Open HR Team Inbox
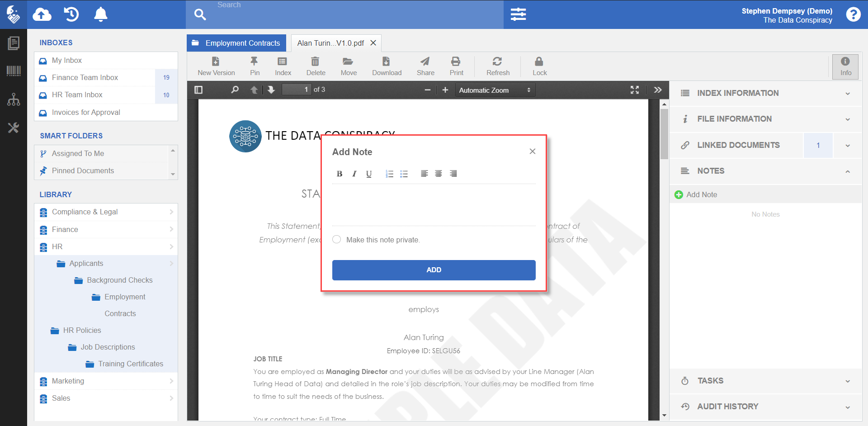 [106, 95]
